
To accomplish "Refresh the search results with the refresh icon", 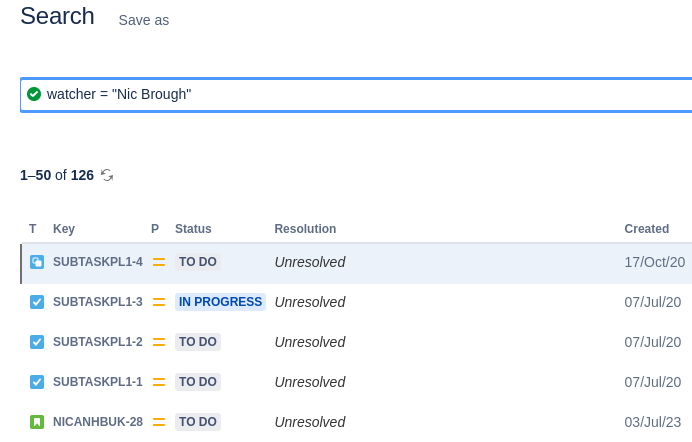I will coord(107,175).
